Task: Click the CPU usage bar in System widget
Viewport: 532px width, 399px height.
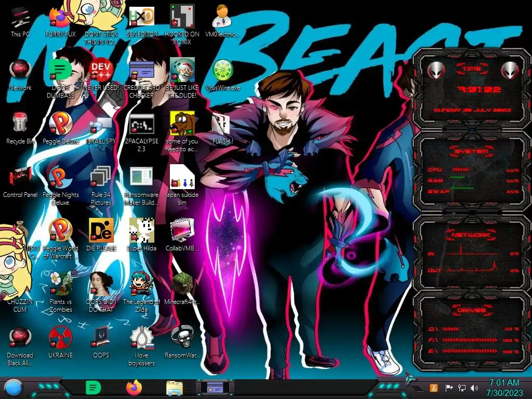Action: click(x=460, y=170)
